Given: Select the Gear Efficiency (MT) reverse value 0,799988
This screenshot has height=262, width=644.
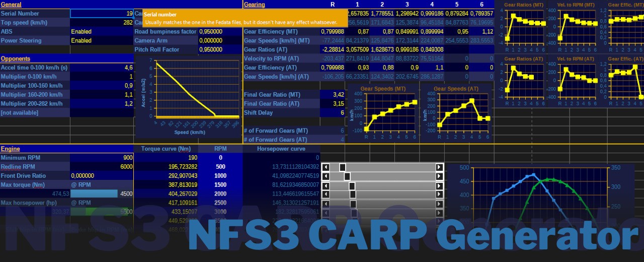Looking at the screenshot, I should pos(333,32).
